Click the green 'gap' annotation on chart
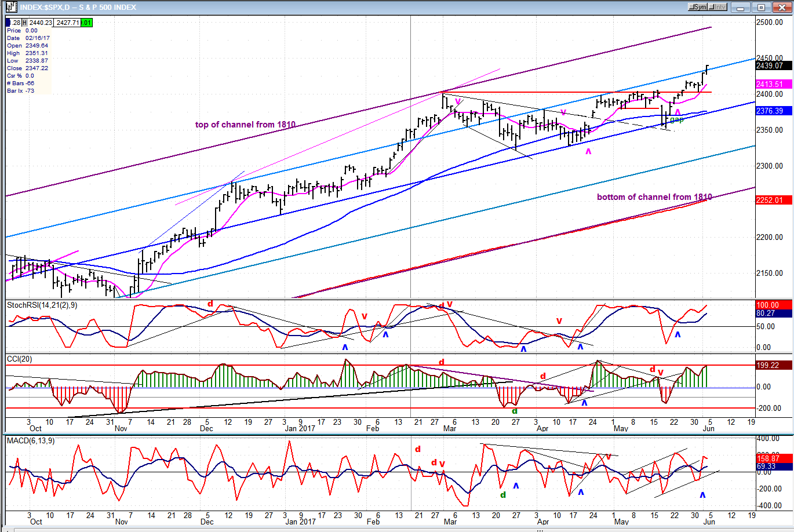The image size is (794, 532). click(x=677, y=120)
